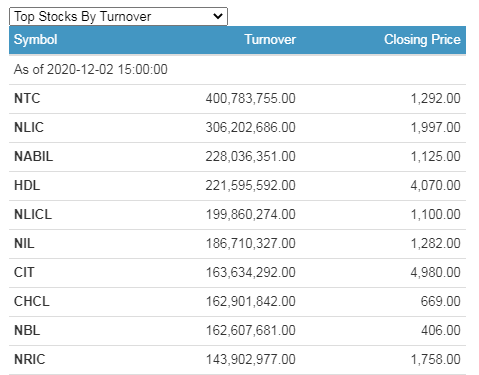
Task: Select the Symbol column header
Action: (x=36, y=40)
